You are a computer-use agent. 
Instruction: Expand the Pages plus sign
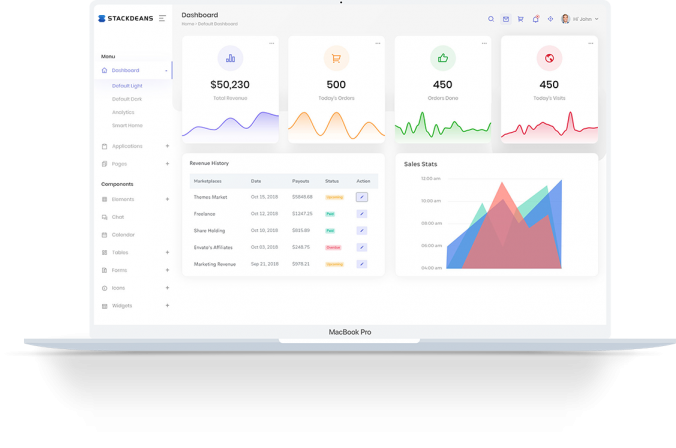(x=167, y=164)
